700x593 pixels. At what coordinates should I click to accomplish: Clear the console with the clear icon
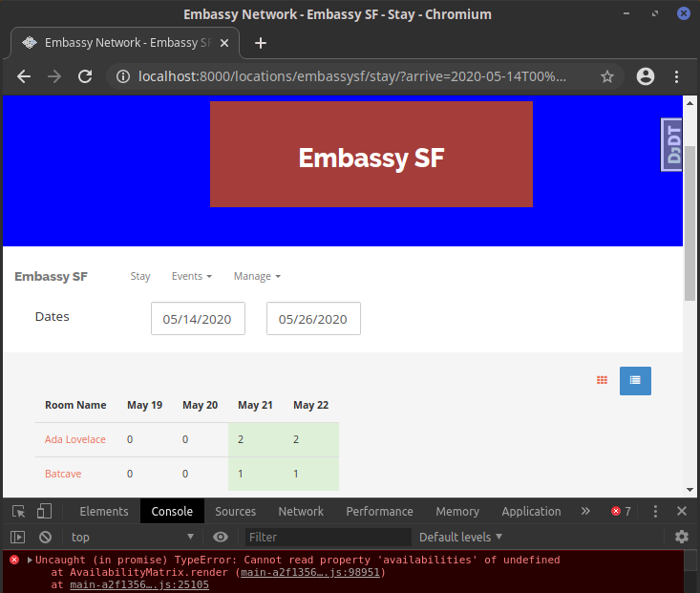[45, 538]
